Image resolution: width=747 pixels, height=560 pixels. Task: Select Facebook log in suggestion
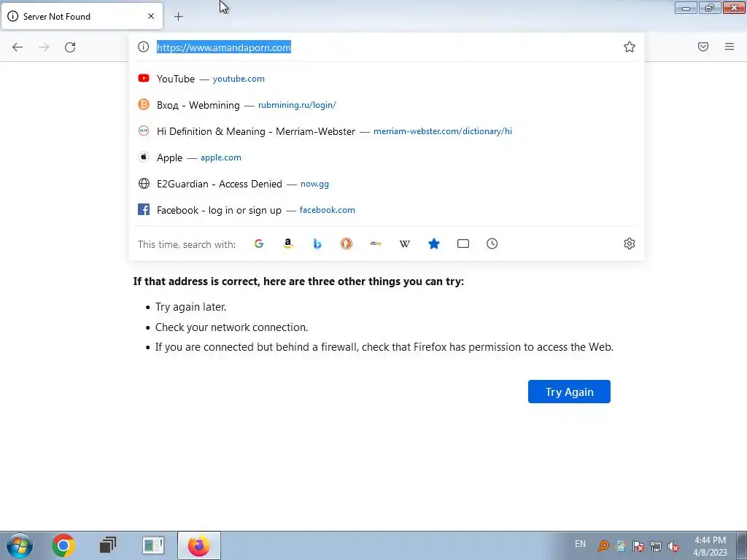pos(387,210)
